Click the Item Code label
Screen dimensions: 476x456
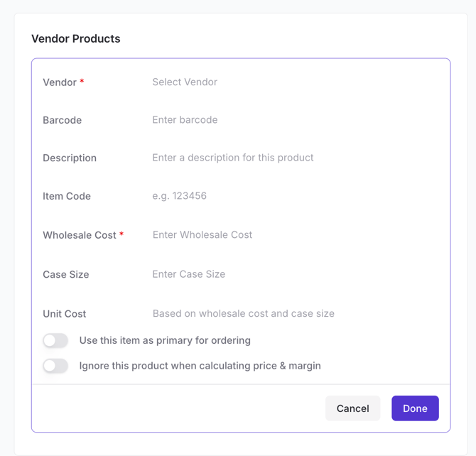(x=67, y=196)
